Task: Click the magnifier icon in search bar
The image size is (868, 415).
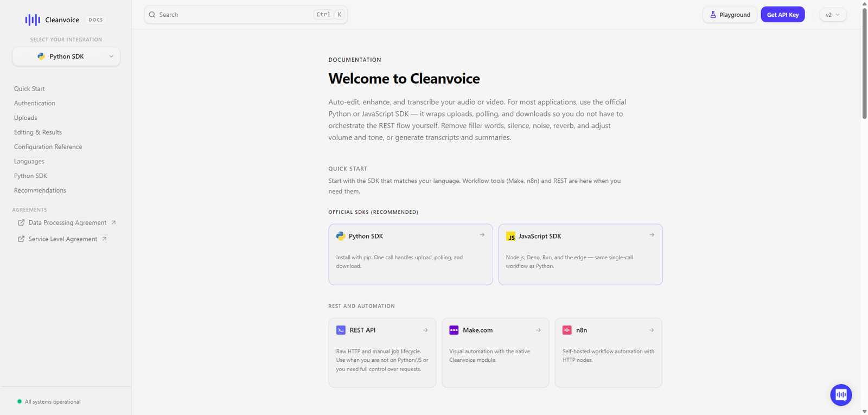Action: [152, 15]
